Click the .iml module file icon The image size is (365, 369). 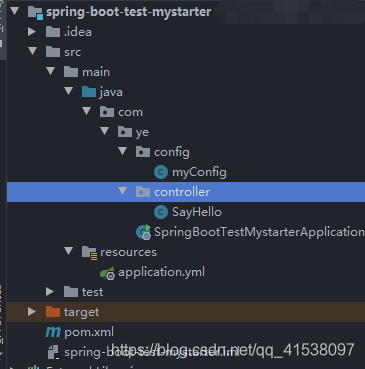53,352
